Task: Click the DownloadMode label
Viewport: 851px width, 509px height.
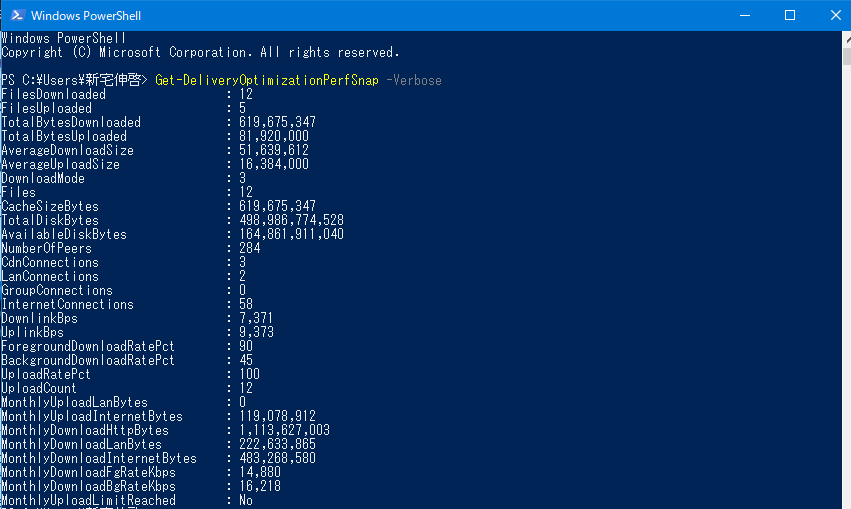Action: point(43,179)
